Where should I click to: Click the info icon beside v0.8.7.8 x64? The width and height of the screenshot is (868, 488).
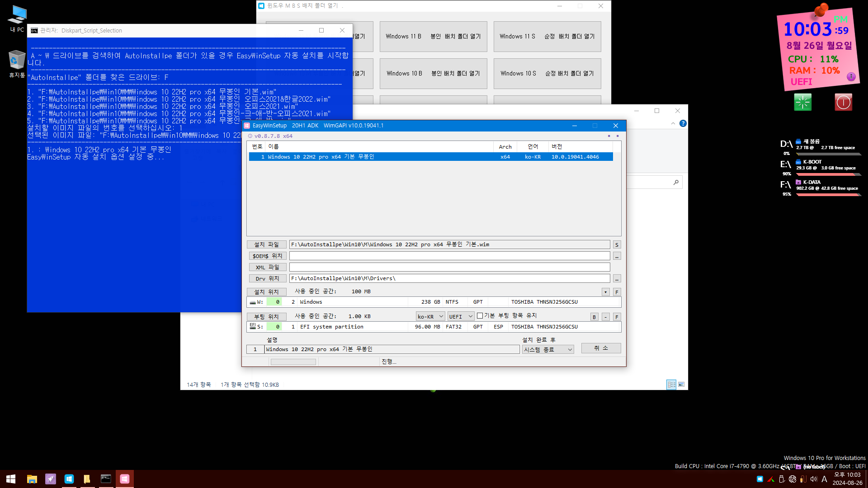pos(250,136)
